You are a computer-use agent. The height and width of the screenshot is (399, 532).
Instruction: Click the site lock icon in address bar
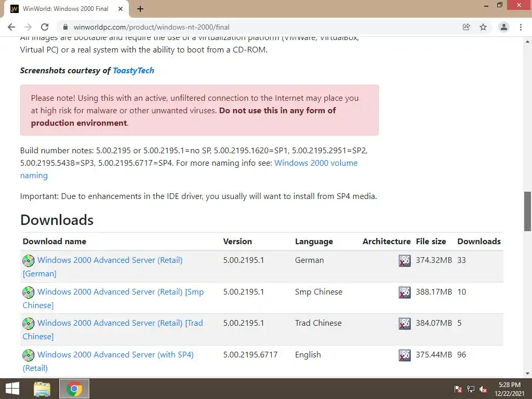pyautogui.click(x=65, y=27)
